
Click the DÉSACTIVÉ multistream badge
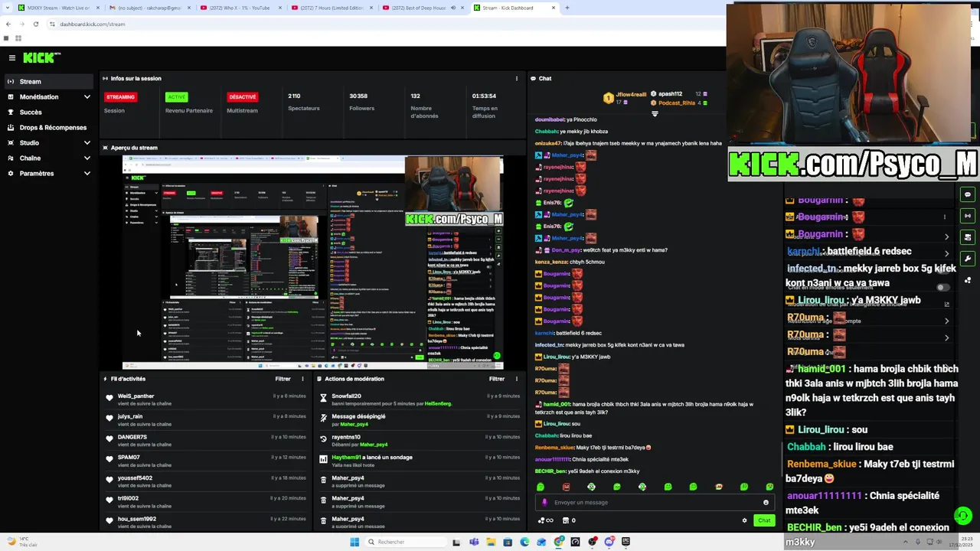[242, 97]
